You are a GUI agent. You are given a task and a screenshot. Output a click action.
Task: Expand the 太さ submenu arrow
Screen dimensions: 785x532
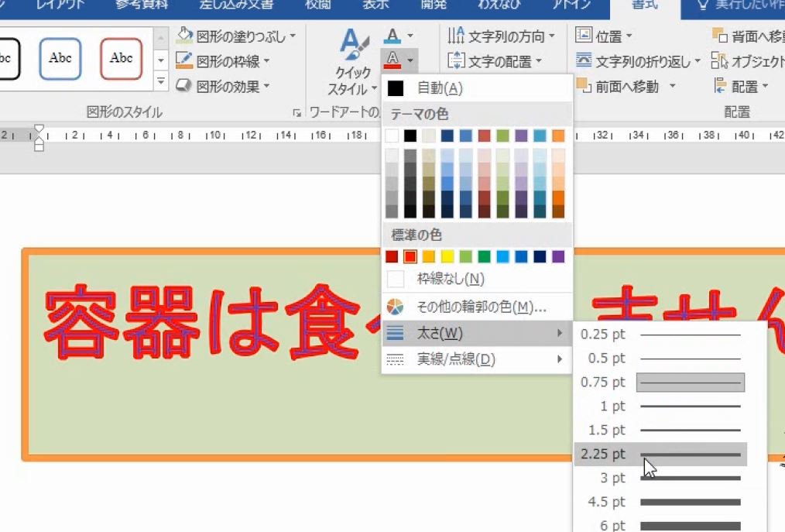point(560,333)
